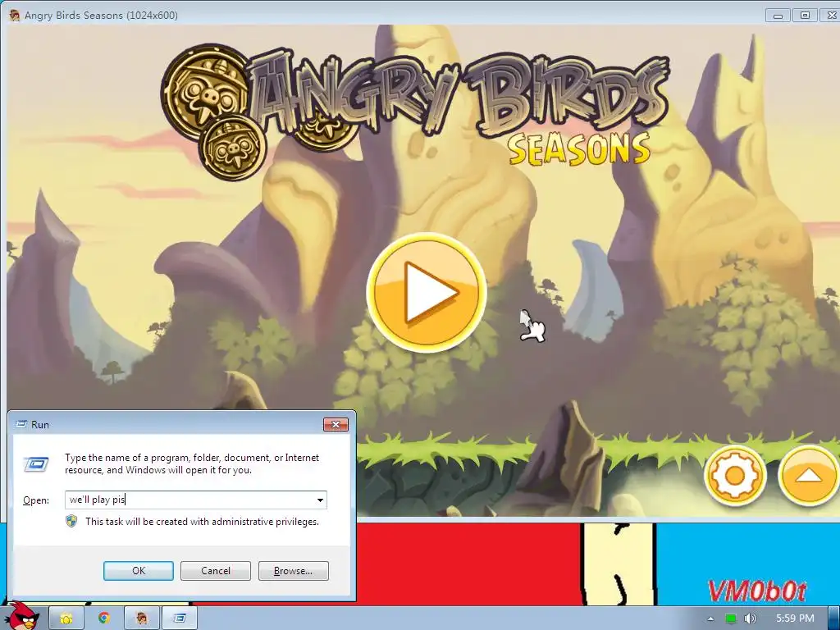Maximize the Angry Birds Seasons window

coord(805,16)
